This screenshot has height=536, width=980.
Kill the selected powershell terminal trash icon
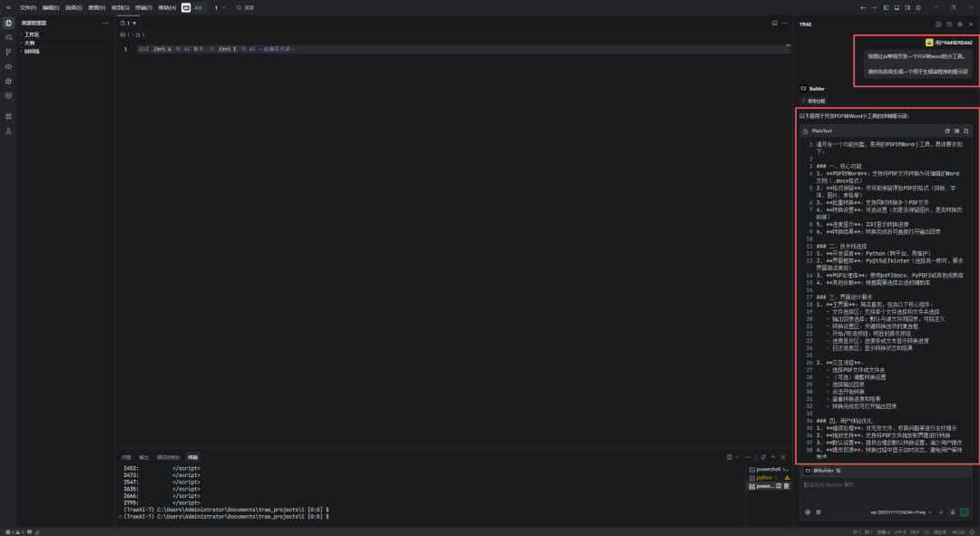(786, 486)
